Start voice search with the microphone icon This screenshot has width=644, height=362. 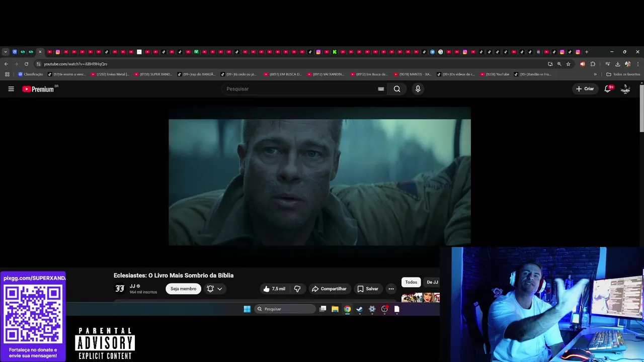[418, 89]
